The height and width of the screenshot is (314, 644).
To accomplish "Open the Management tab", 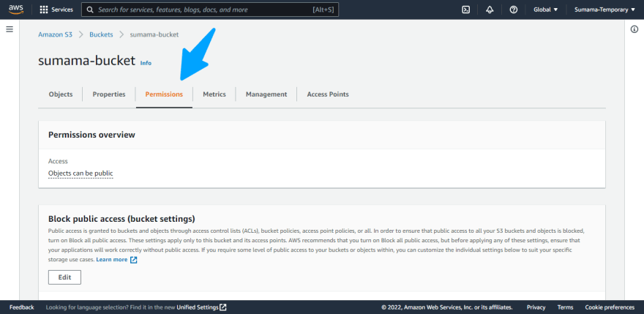I will [x=266, y=94].
